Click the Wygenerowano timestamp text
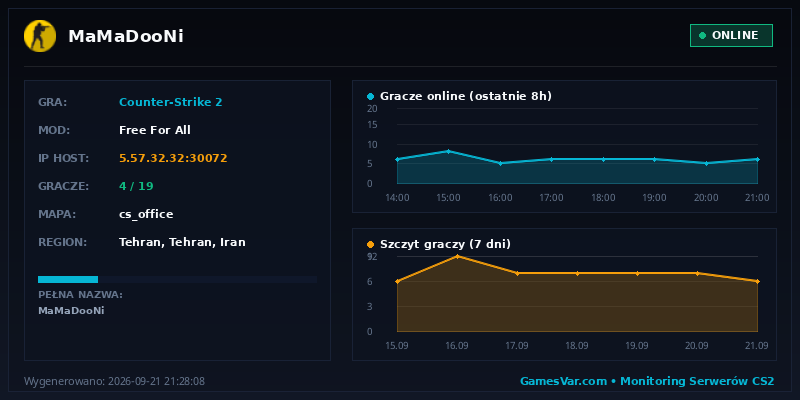This screenshot has height=400, width=800. coord(114,381)
